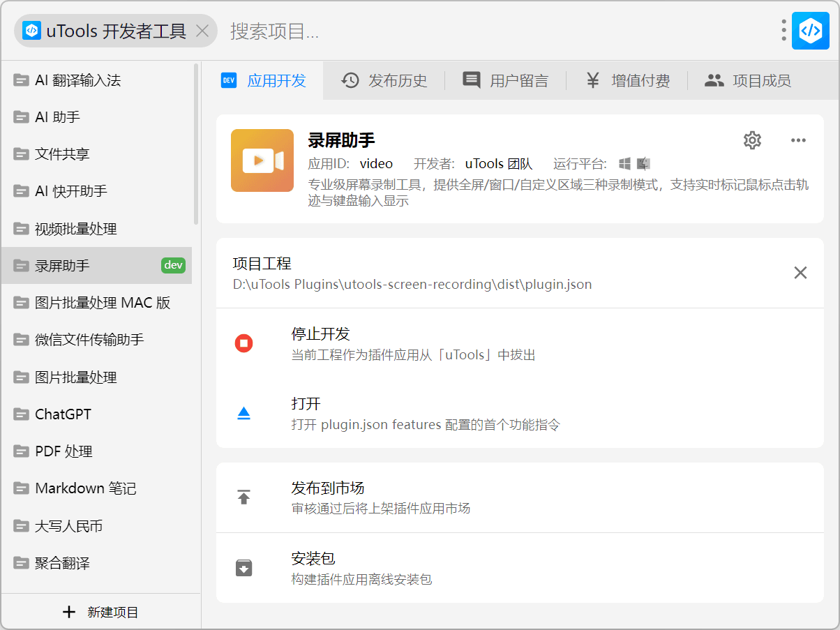
Task: Click the gear settings icon for 录屏助手
Action: click(x=752, y=140)
